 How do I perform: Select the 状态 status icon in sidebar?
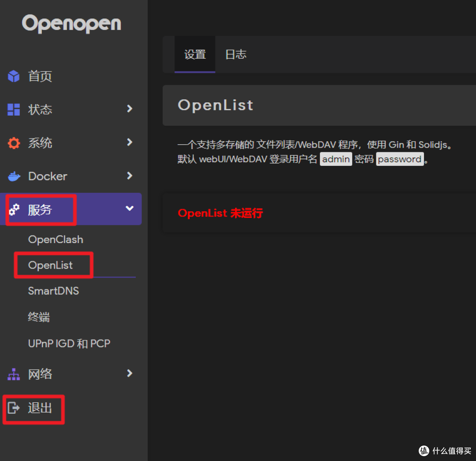(x=14, y=109)
